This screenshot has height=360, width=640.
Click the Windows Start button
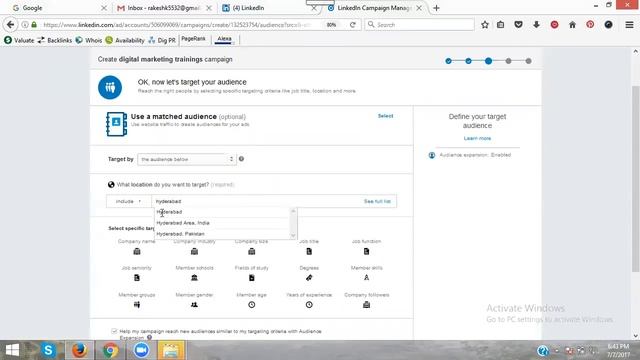(x=12, y=350)
